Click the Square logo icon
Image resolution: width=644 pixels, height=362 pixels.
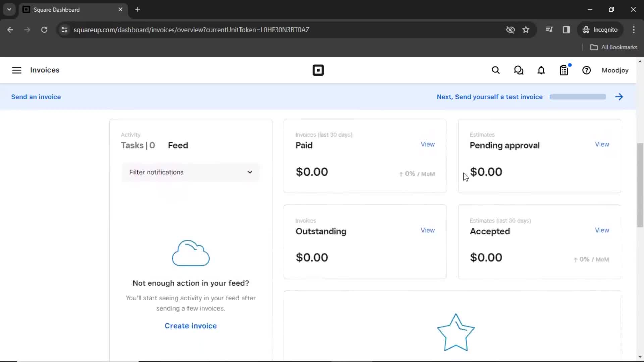[x=318, y=70]
